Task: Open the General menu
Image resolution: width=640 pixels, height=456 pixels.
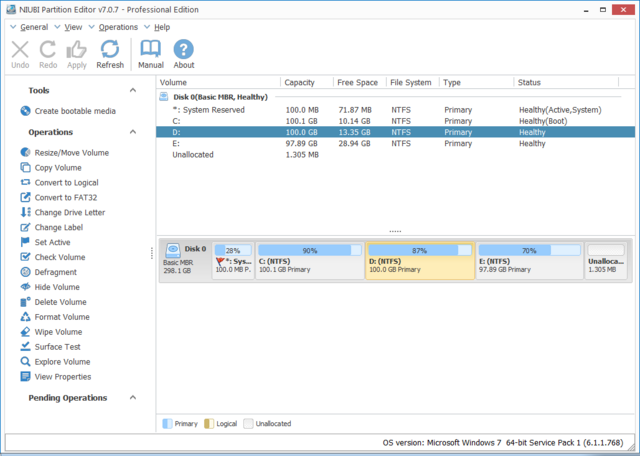Action: tap(34, 27)
